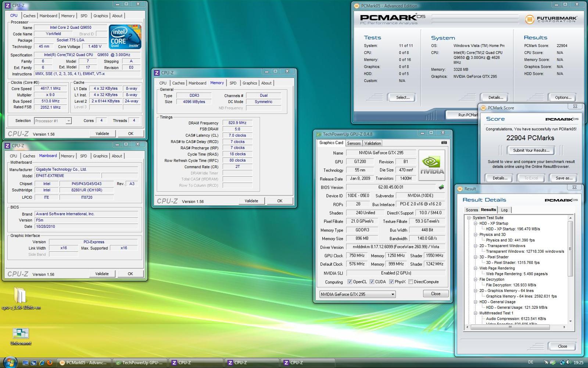Click the horizontal scrollbar in Result Details

point(510,327)
